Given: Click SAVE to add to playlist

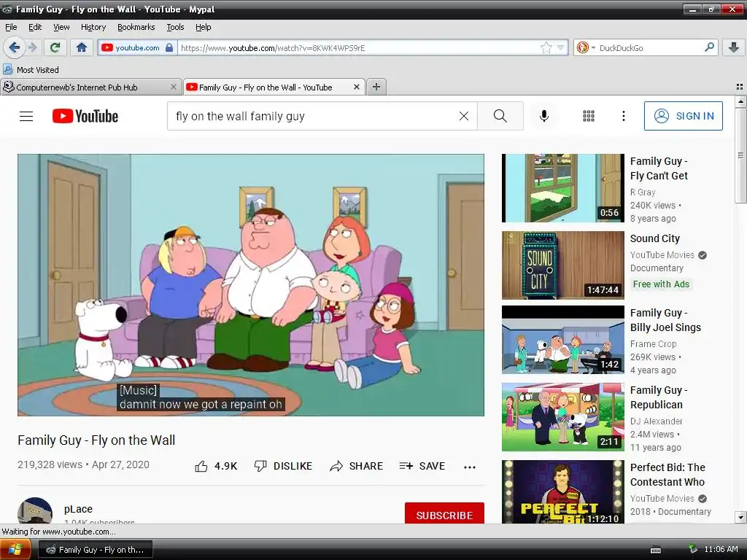Looking at the screenshot, I should point(422,466).
